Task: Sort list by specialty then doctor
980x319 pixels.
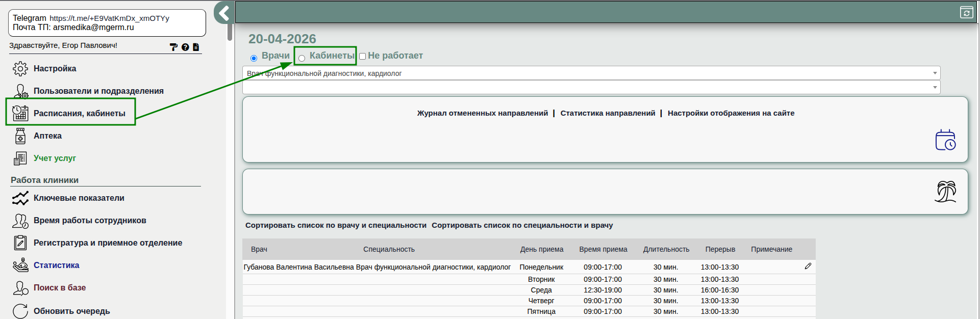Action: pos(522,225)
